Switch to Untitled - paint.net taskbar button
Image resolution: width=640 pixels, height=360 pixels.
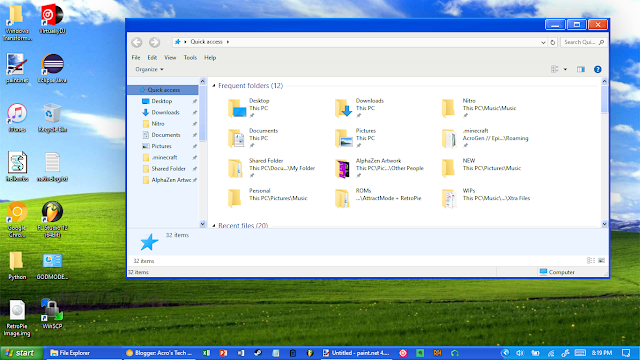(356, 353)
